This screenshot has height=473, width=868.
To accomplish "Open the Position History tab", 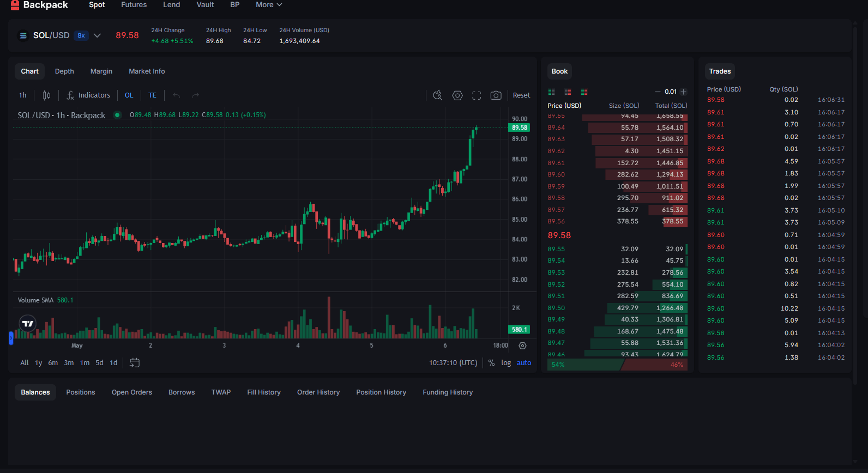I will [x=381, y=392].
